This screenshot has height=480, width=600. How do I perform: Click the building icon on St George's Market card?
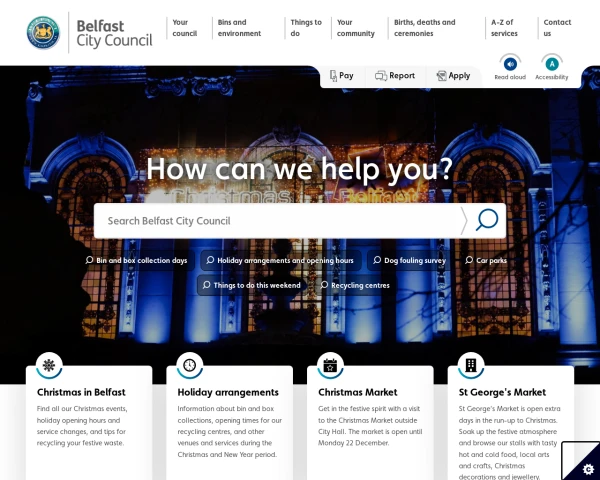[471, 365]
